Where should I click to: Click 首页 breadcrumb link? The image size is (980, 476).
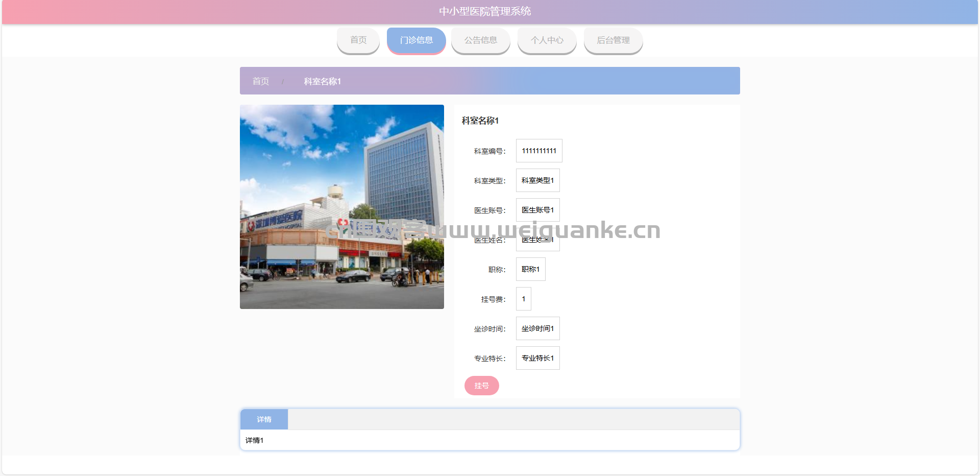click(261, 81)
